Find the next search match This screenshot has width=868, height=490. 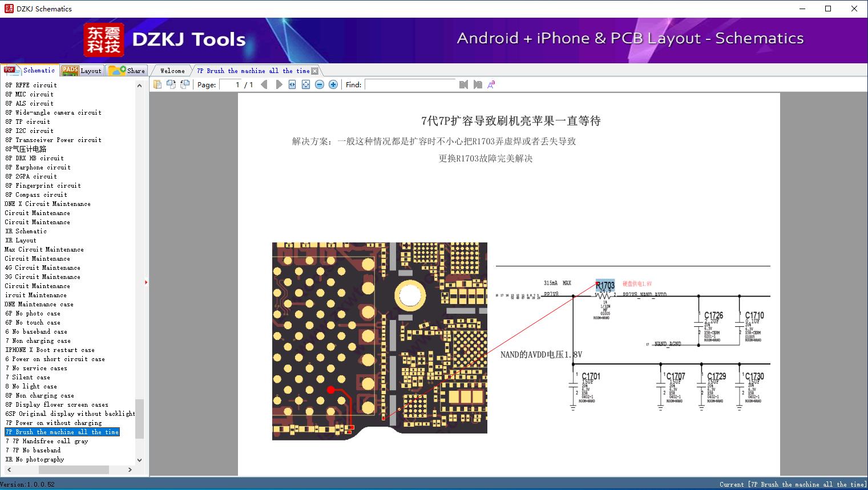pos(477,84)
